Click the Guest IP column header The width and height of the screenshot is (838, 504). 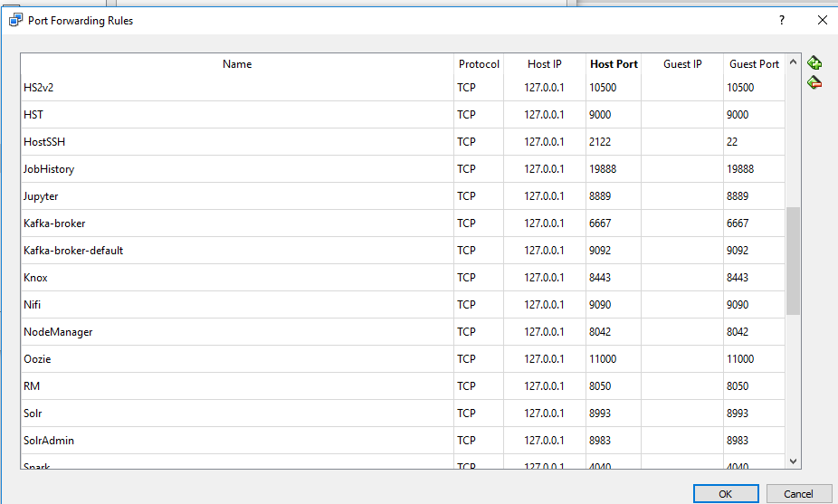(x=682, y=64)
